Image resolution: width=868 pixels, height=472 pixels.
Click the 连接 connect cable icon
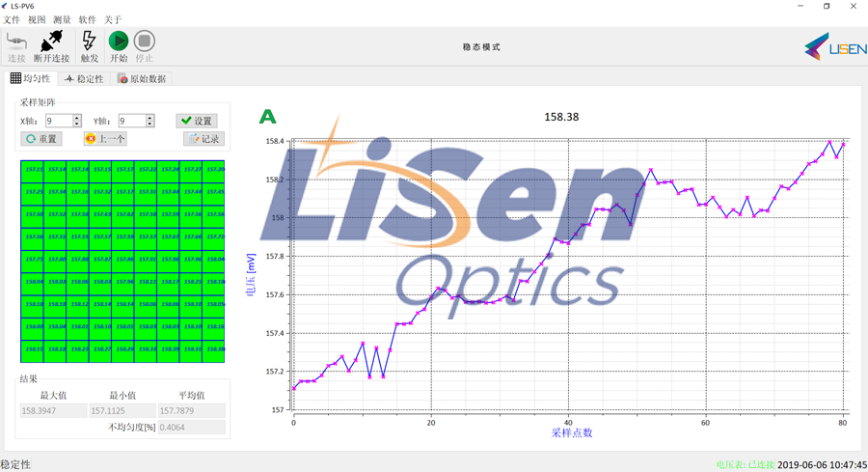(x=16, y=42)
